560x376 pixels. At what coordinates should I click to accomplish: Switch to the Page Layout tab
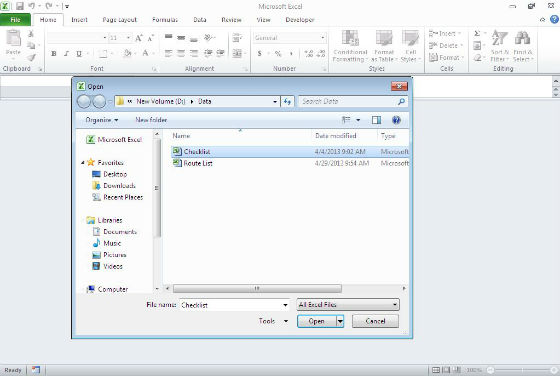point(120,20)
